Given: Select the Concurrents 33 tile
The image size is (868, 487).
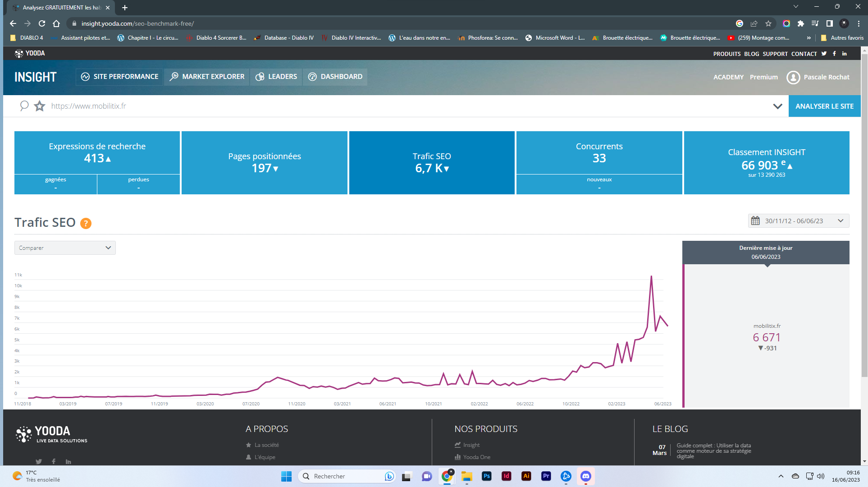Looking at the screenshot, I should point(599,153).
